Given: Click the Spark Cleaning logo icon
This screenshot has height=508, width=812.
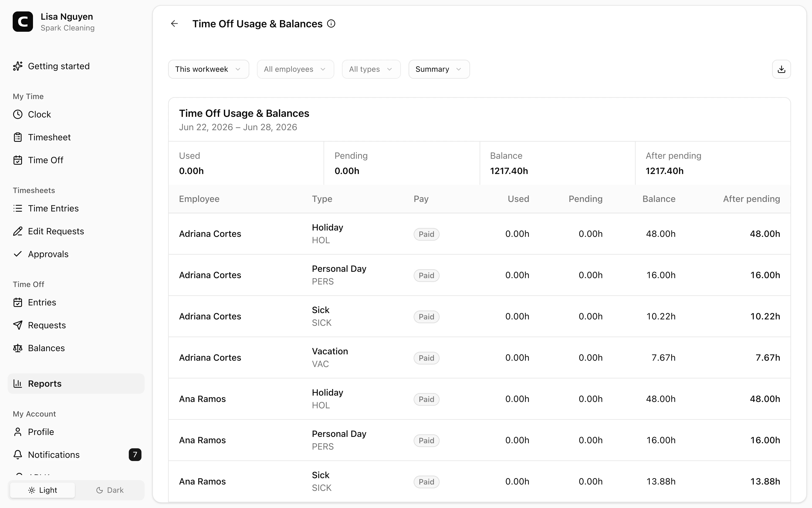Looking at the screenshot, I should [23, 22].
